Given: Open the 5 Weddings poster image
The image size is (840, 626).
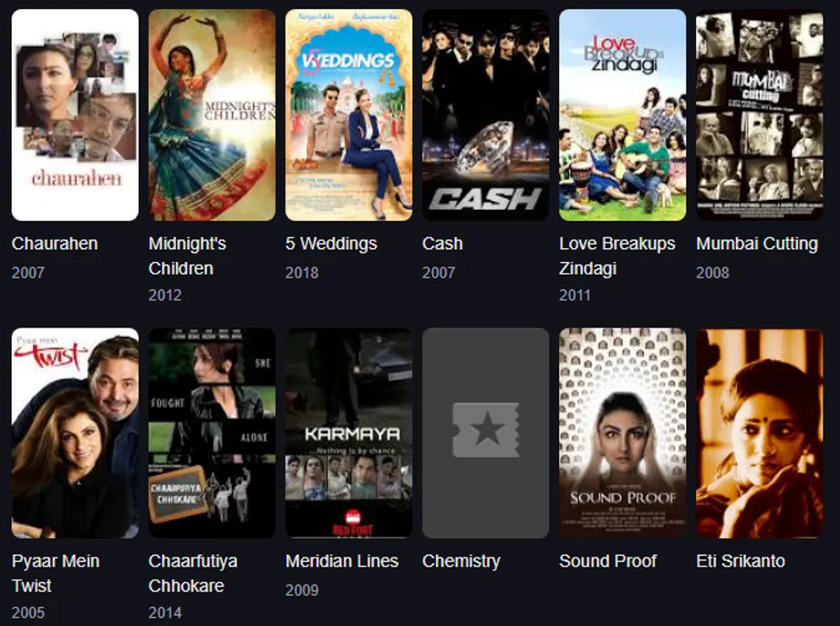Looking at the screenshot, I should (x=348, y=115).
